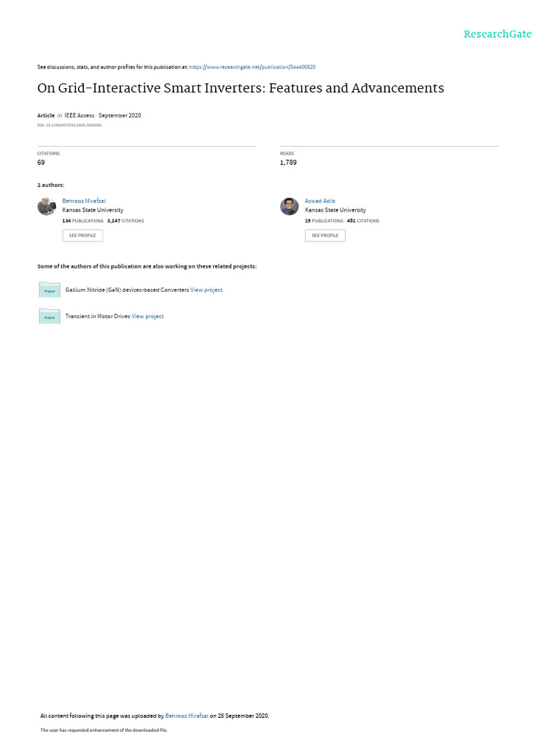
Task: Open View project link for Motor Drives
Action: point(147,317)
